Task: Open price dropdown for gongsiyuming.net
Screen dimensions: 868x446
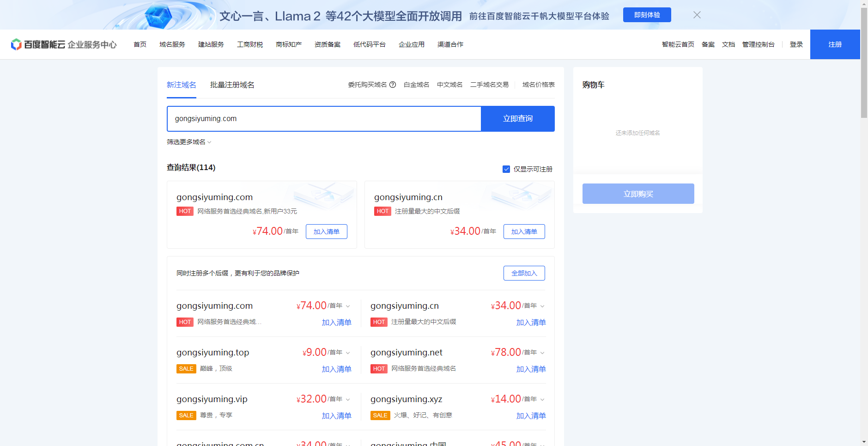Action: click(x=542, y=352)
